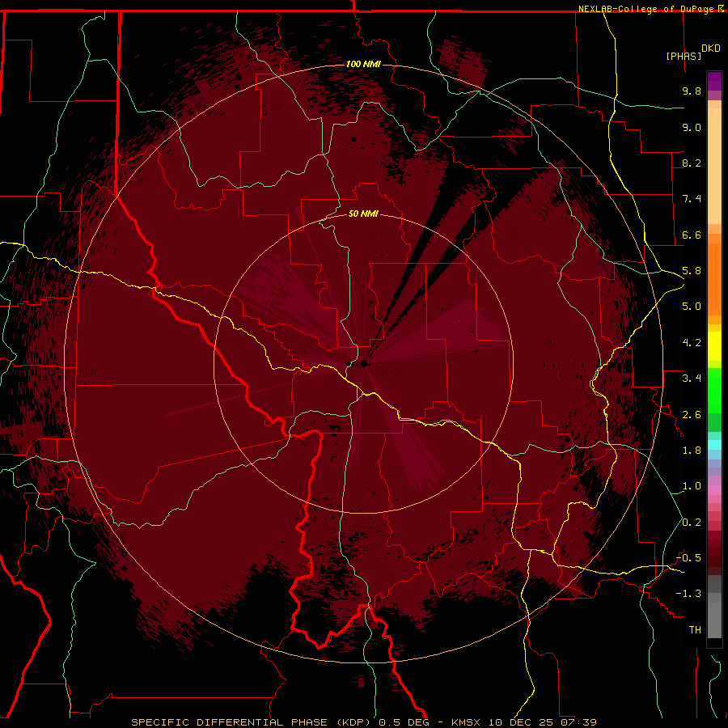Click the 0.5 DEG elevation text
728x728 pixels.
tap(404, 722)
